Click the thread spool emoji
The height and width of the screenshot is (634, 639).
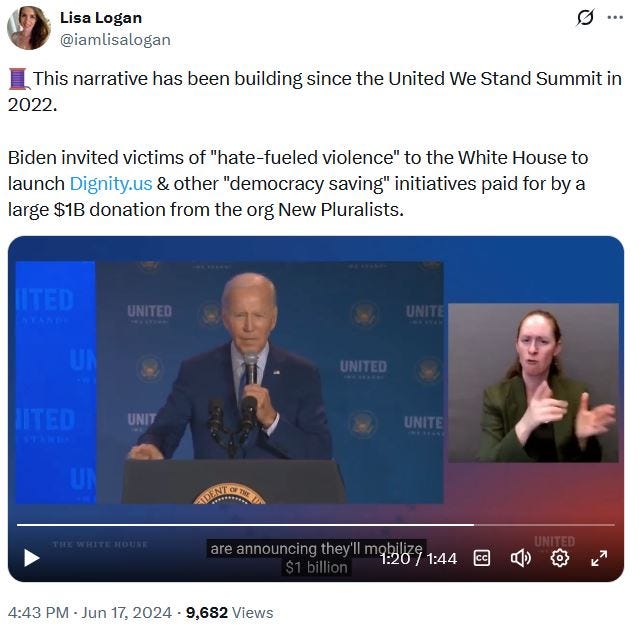coord(19,79)
